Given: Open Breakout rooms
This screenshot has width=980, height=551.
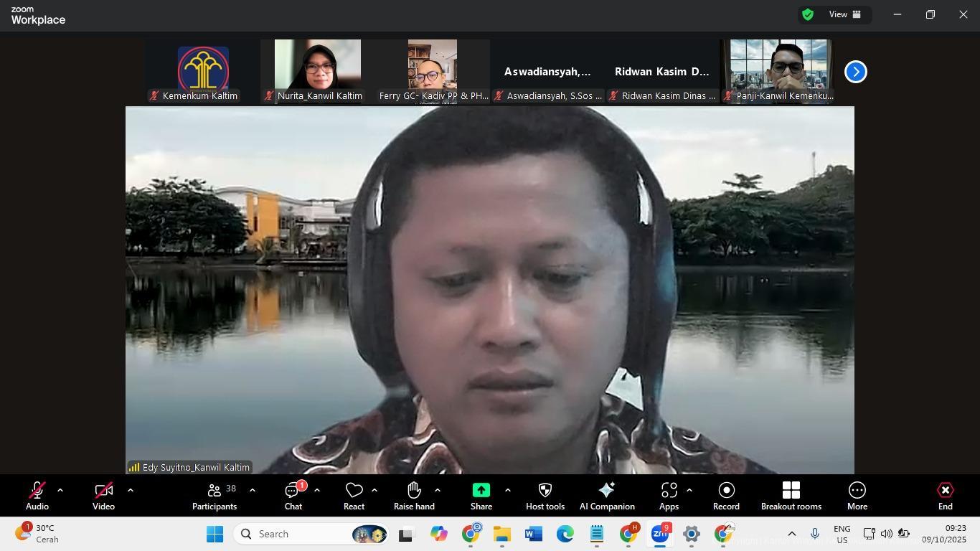Looking at the screenshot, I should point(791,496).
